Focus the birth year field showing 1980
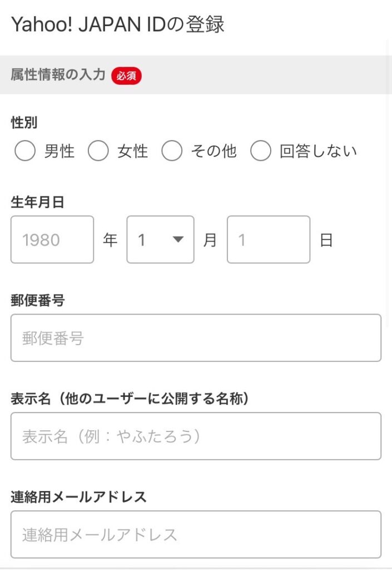392x570 pixels. (52, 239)
